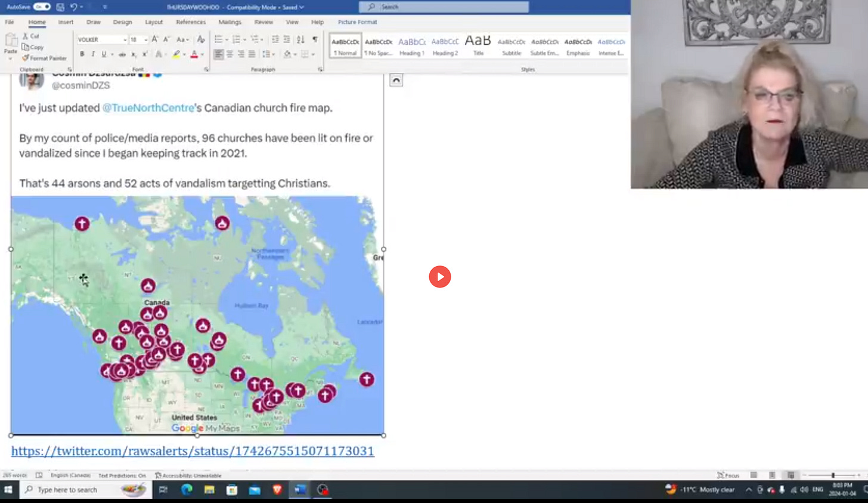Image resolution: width=868 pixels, height=503 pixels.
Task: Toggle Subscript formatting
Action: [134, 54]
